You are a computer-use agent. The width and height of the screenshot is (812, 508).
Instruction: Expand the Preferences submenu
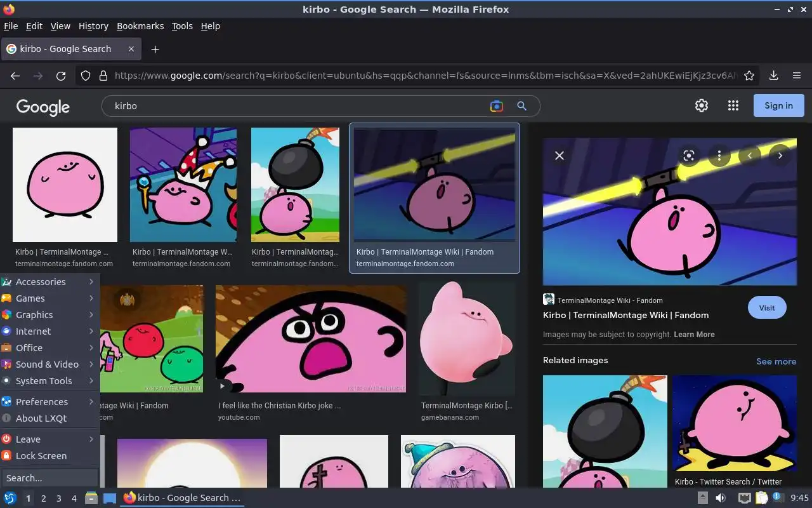click(49, 402)
